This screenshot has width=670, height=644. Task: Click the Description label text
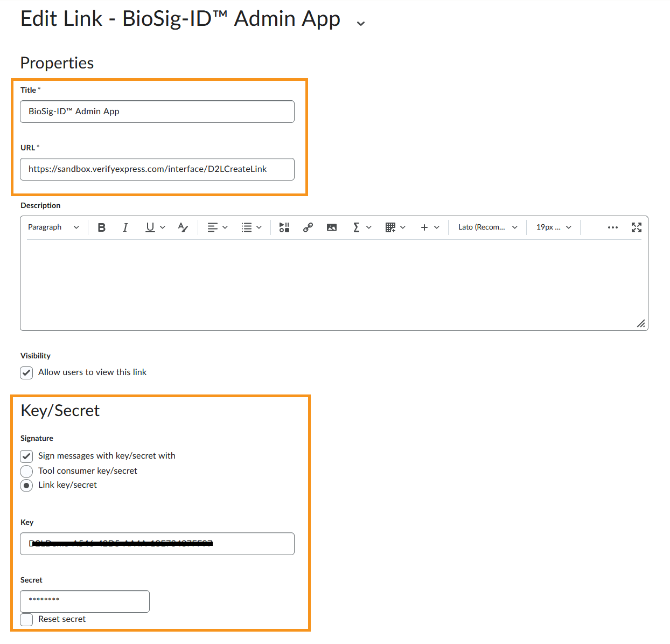[40, 205]
